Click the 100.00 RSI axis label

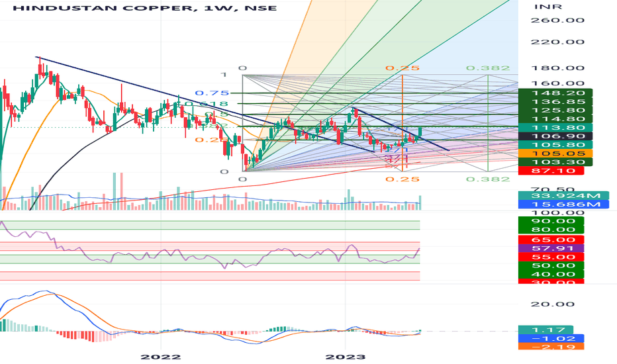tap(557, 213)
